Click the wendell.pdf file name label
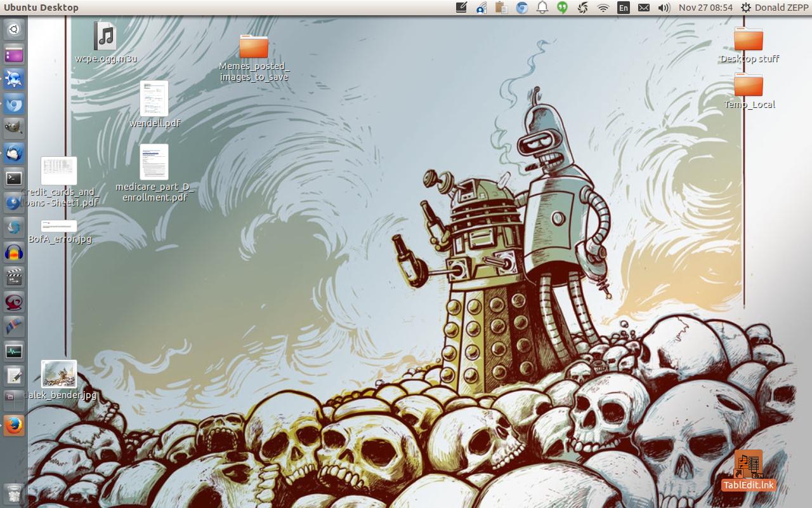The image size is (812, 508). pyautogui.click(x=155, y=123)
